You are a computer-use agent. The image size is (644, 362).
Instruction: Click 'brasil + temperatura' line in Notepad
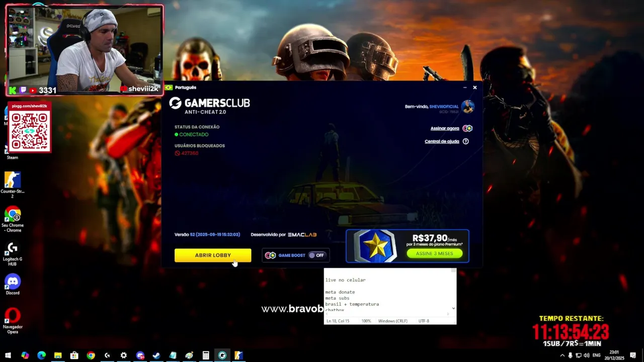(x=352, y=304)
